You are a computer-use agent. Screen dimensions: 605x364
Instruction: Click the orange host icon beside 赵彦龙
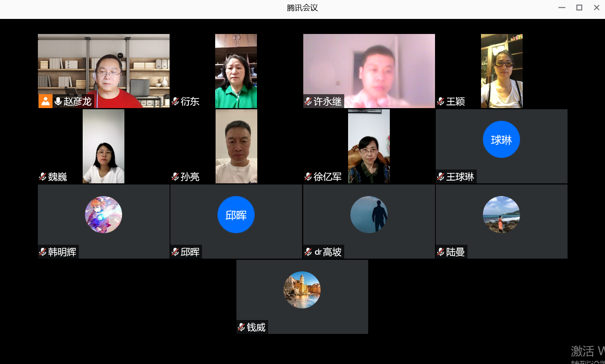tap(45, 101)
